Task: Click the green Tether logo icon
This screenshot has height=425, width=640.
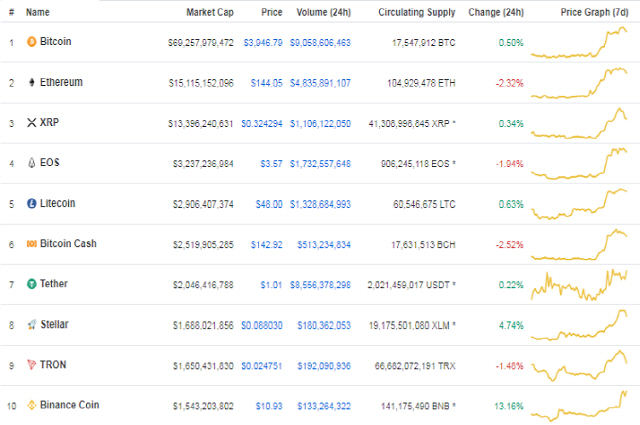Action: click(x=31, y=284)
